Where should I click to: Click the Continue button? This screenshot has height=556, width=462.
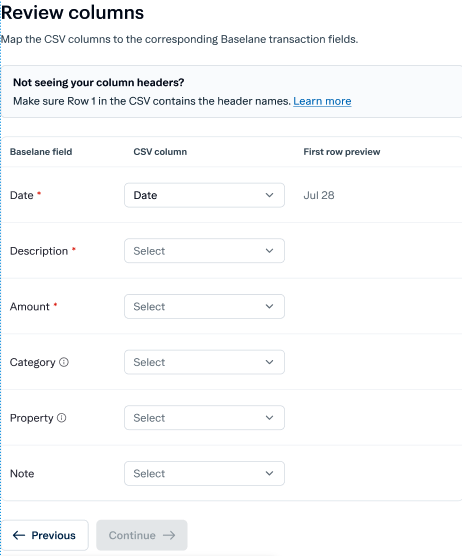(142, 535)
